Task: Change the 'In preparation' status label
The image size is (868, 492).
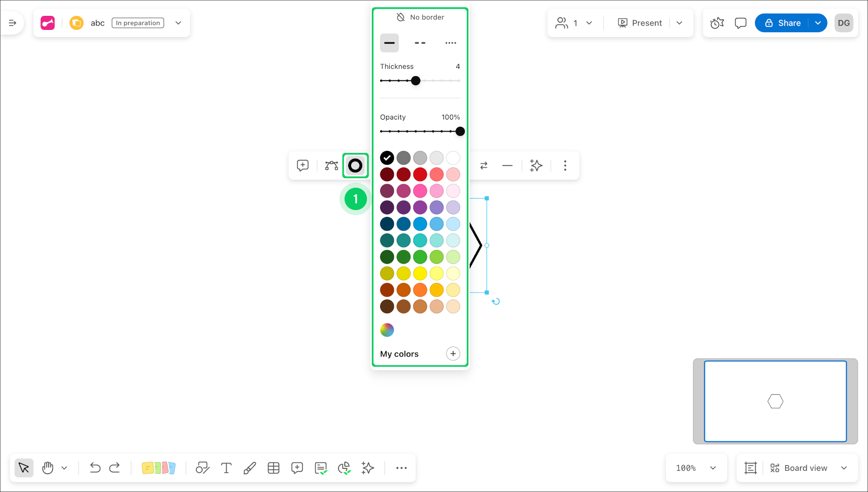Action: tap(137, 23)
